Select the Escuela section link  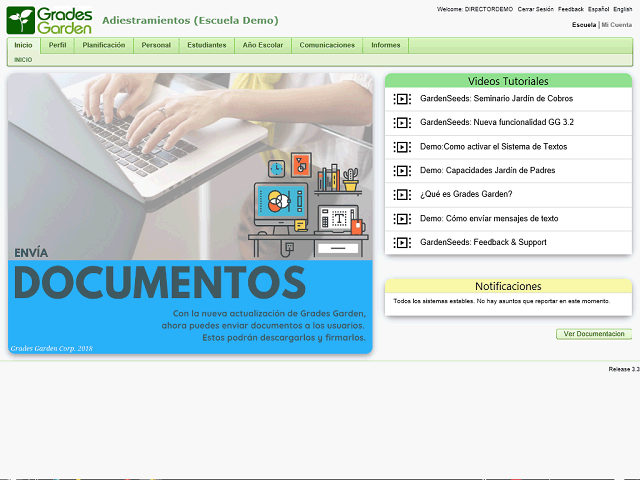[584, 25]
